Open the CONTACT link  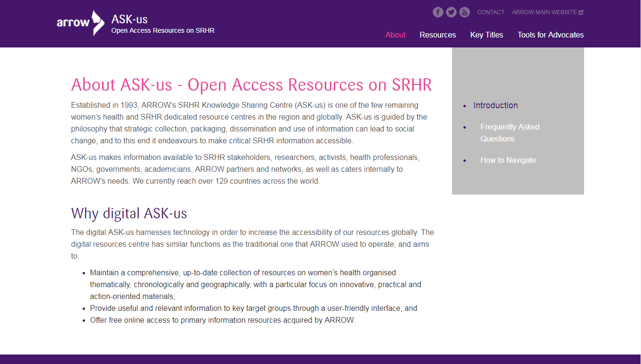[490, 12]
